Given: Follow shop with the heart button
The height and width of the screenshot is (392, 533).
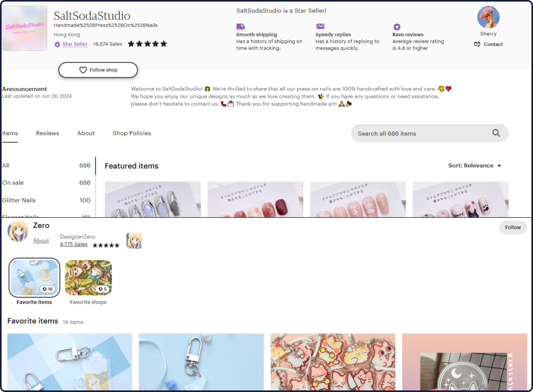Looking at the screenshot, I should click(98, 70).
